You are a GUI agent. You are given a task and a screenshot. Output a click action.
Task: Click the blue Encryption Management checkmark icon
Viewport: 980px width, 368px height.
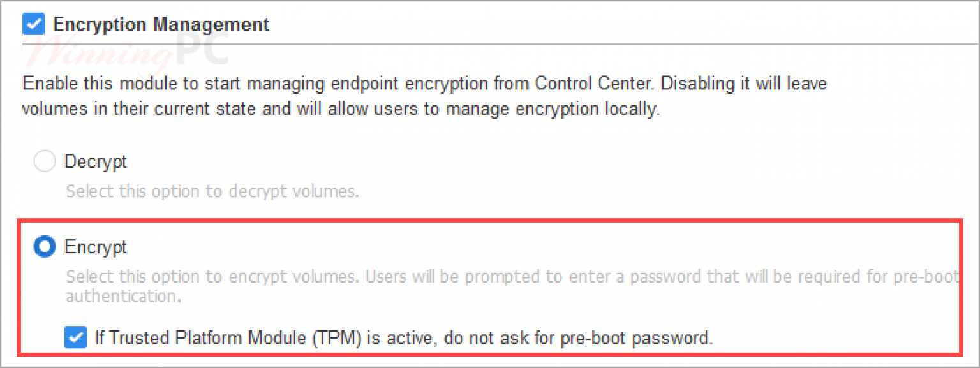point(33,24)
